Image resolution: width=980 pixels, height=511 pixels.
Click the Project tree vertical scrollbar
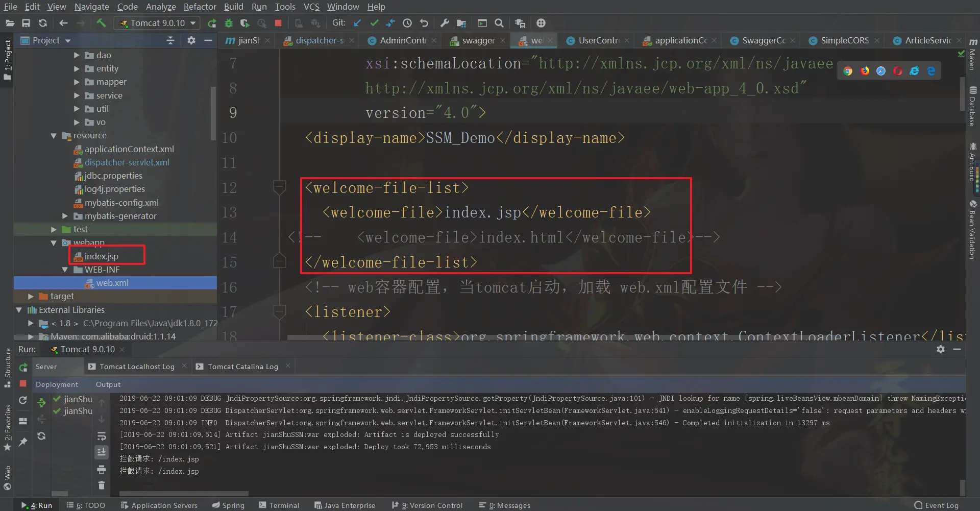213,112
